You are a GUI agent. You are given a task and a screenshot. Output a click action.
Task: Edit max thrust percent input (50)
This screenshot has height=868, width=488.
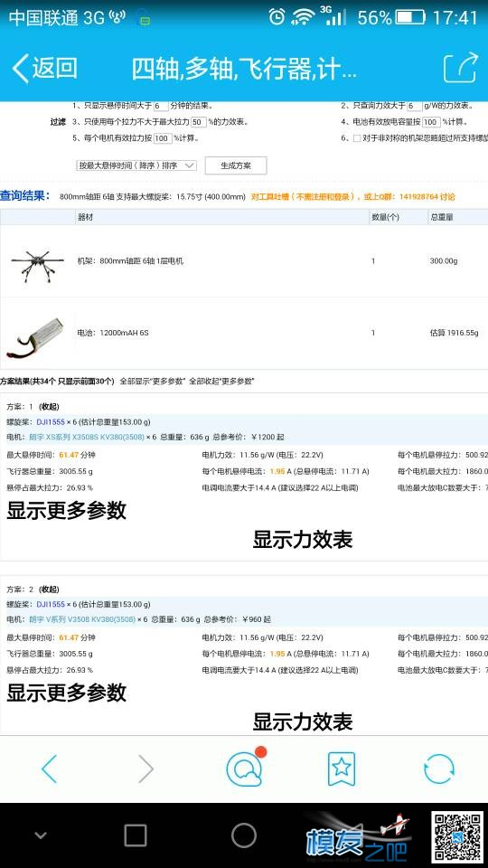(x=199, y=122)
